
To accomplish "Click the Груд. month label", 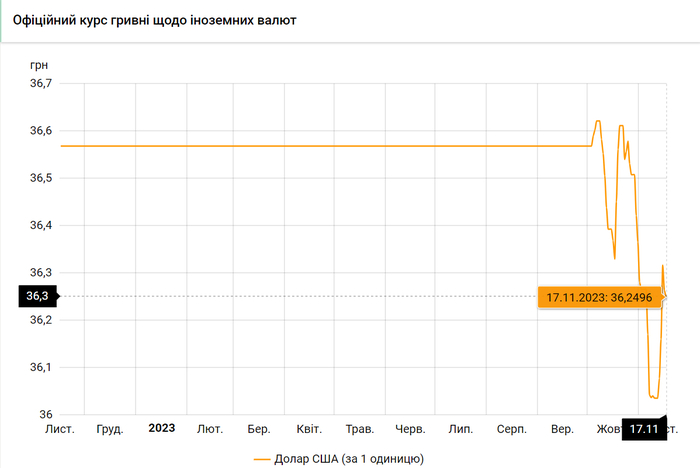I will click(x=110, y=429).
